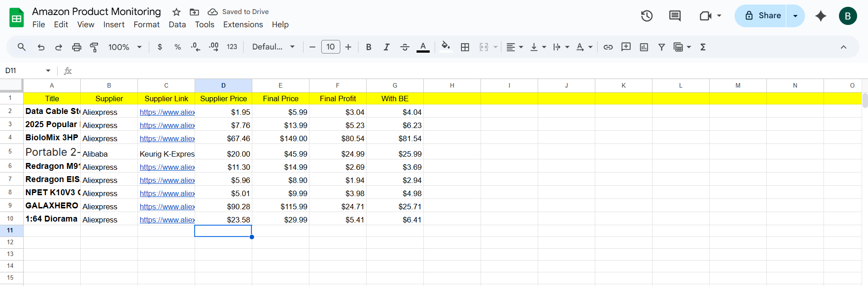
Task: Open the font family dropdown
Action: tap(273, 47)
